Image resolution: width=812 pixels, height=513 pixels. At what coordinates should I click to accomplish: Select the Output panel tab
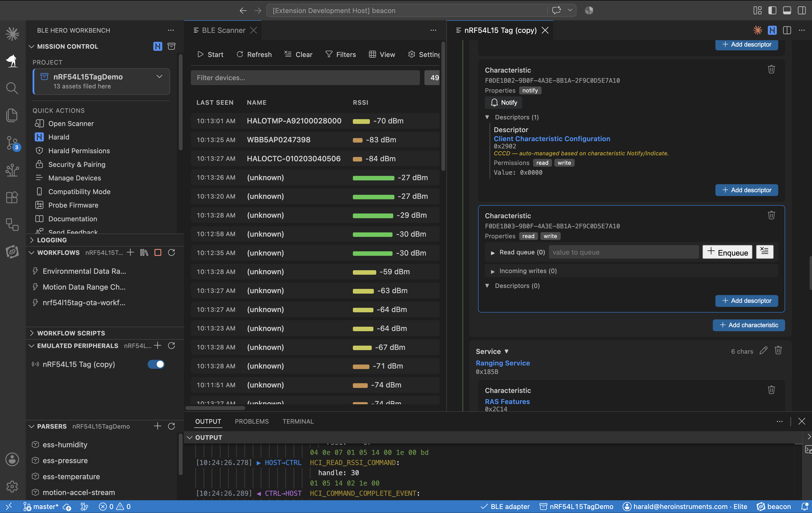click(x=208, y=422)
